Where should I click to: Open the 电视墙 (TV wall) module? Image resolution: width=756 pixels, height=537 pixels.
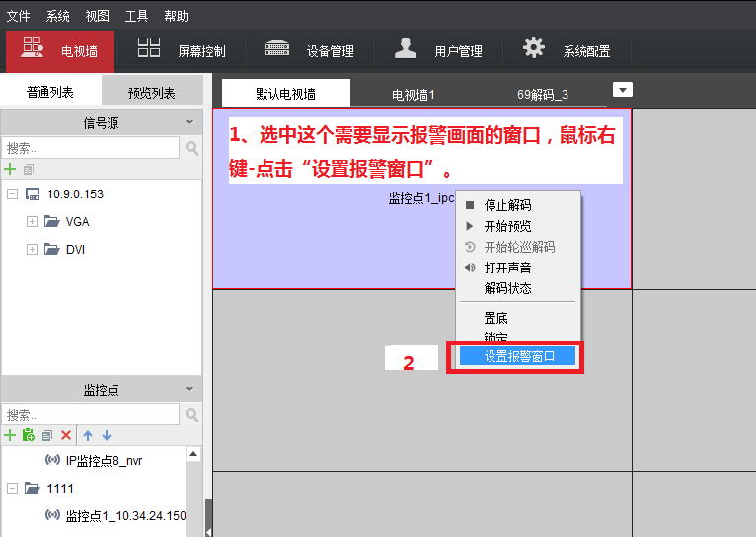(59, 50)
